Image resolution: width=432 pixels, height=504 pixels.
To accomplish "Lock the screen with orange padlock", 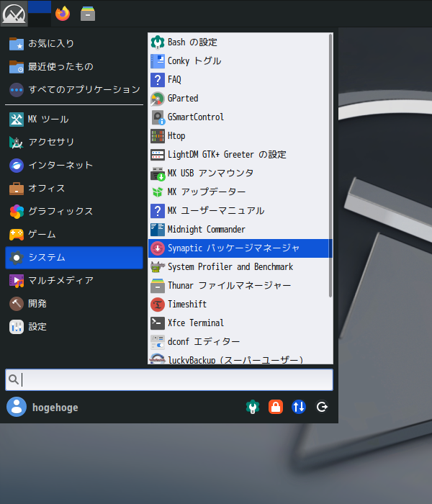I will (276, 407).
